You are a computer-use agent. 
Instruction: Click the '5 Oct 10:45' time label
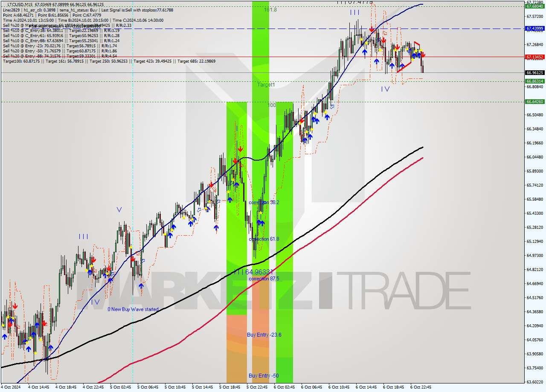[x=175, y=387]
